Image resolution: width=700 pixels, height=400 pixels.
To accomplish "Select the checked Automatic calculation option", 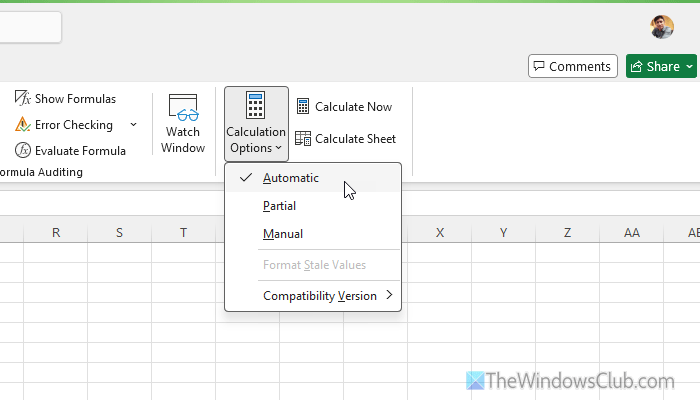I will (291, 178).
